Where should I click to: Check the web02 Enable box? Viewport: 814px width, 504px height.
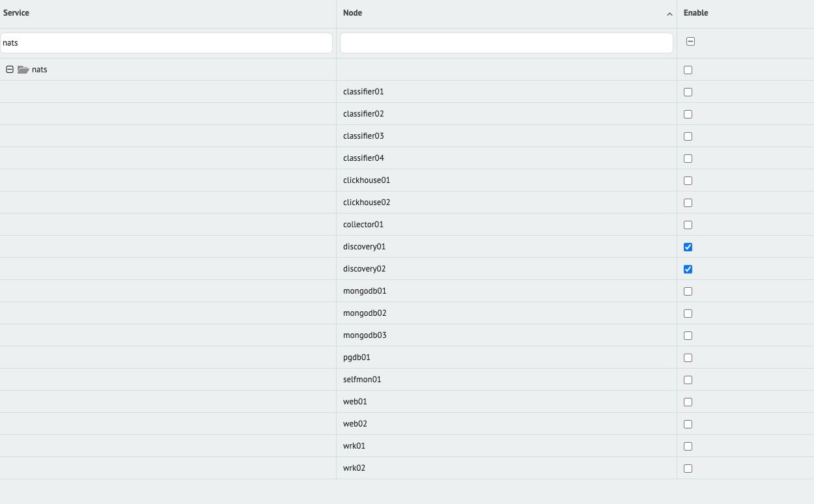click(688, 424)
